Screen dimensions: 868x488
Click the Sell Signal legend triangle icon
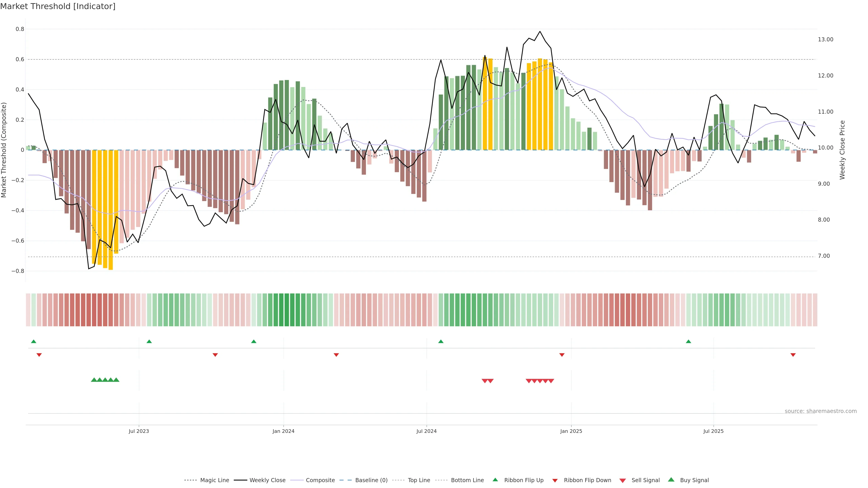click(623, 481)
